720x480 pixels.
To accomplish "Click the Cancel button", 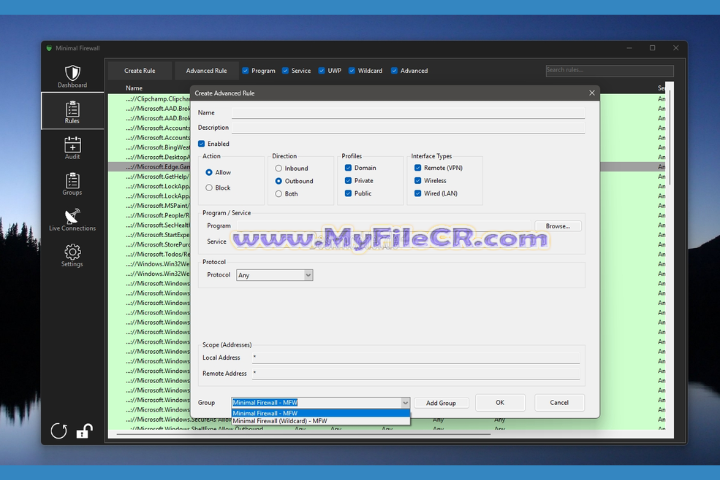I will 559,402.
